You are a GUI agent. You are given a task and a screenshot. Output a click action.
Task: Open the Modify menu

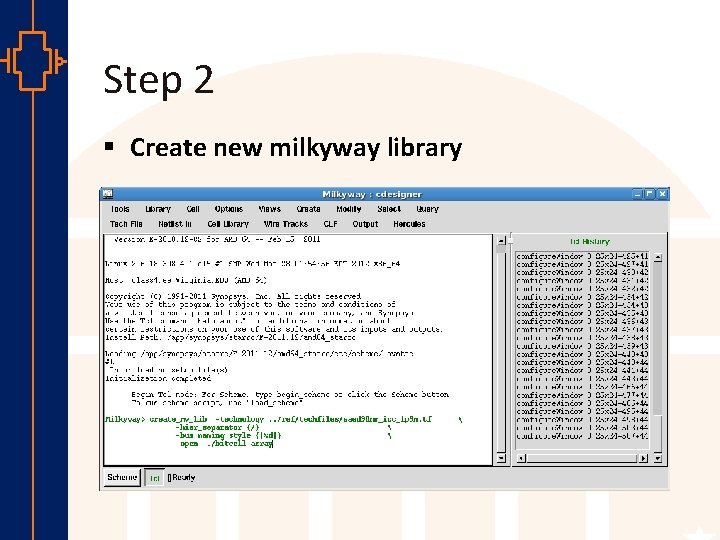coord(349,209)
